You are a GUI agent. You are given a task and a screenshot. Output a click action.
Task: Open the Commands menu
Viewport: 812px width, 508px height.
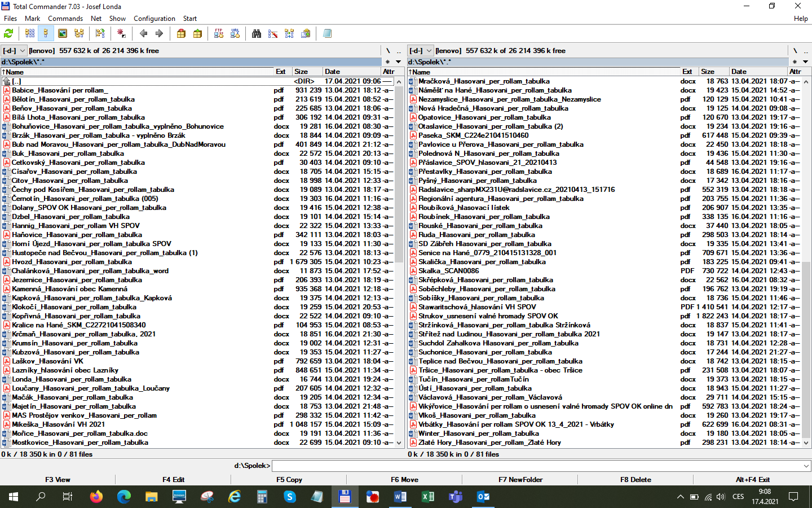pyautogui.click(x=65, y=19)
